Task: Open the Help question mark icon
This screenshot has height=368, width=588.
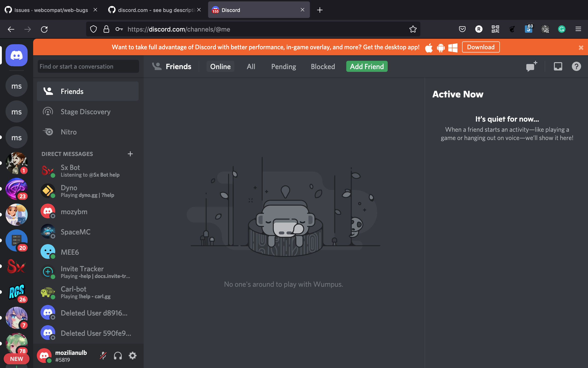Action: [576, 66]
